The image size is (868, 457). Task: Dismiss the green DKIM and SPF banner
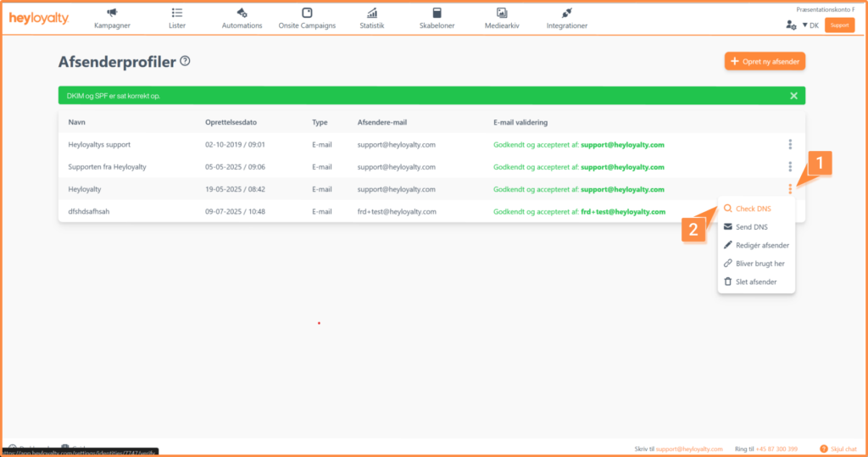pyautogui.click(x=793, y=96)
